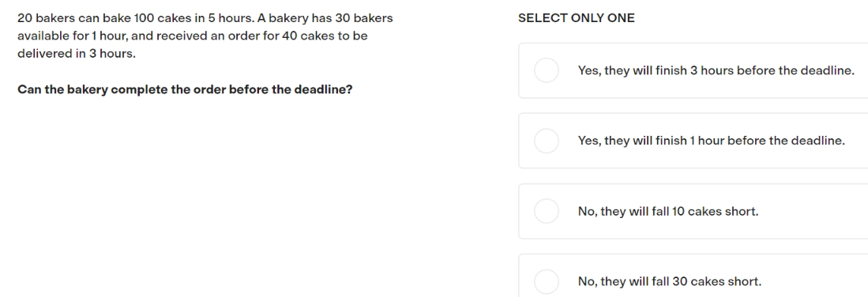This screenshot has width=868, height=297.
Task: Click the bold question about the deadline
Action: coord(185,89)
